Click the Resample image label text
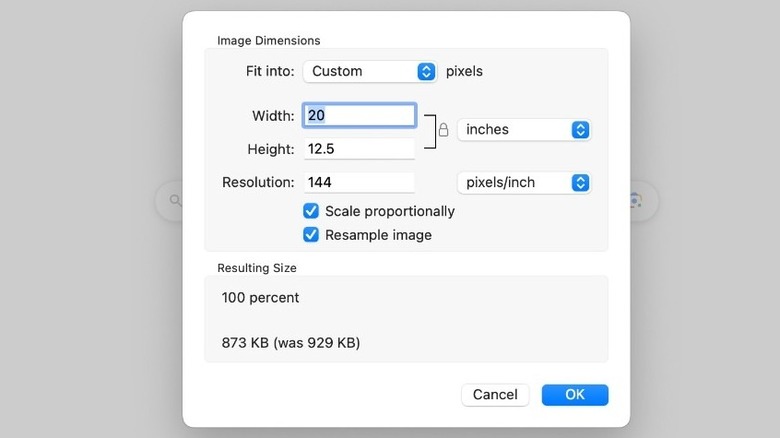The height and width of the screenshot is (438, 780). tap(378, 235)
